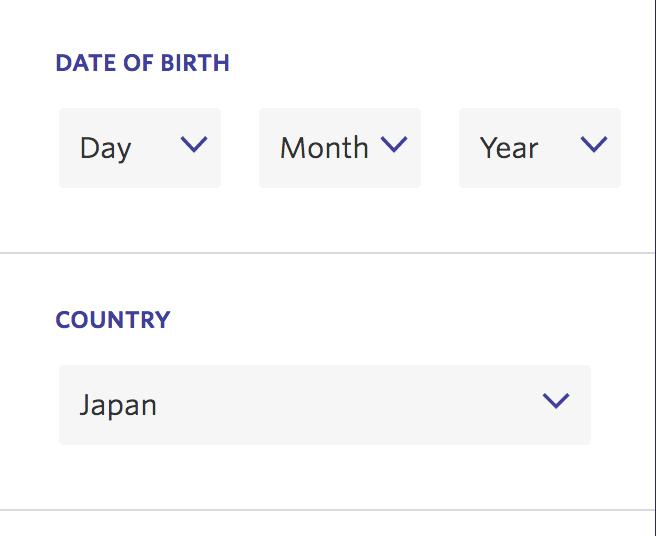Expand the first date of birth selector
656x536 pixels.
click(140, 148)
